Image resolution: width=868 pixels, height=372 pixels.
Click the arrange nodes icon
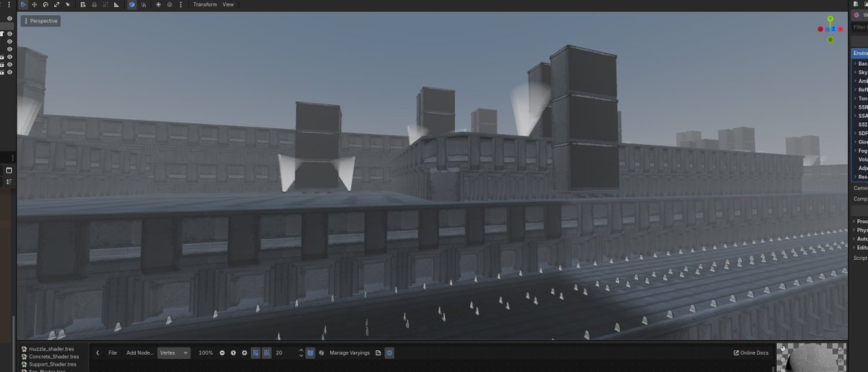pyautogui.click(x=321, y=352)
